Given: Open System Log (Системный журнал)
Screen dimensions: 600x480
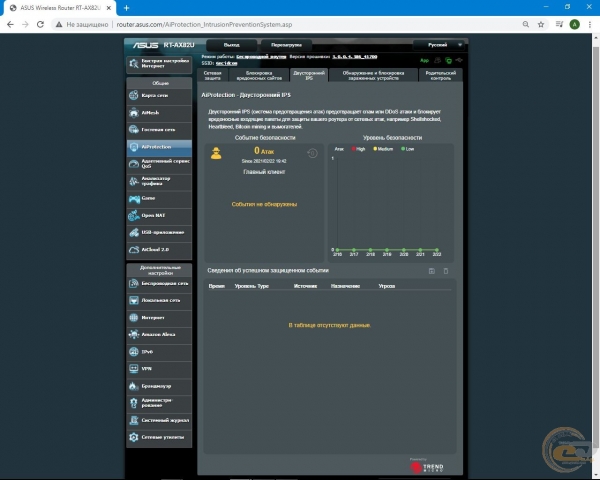Looking at the screenshot, I should tap(159, 420).
